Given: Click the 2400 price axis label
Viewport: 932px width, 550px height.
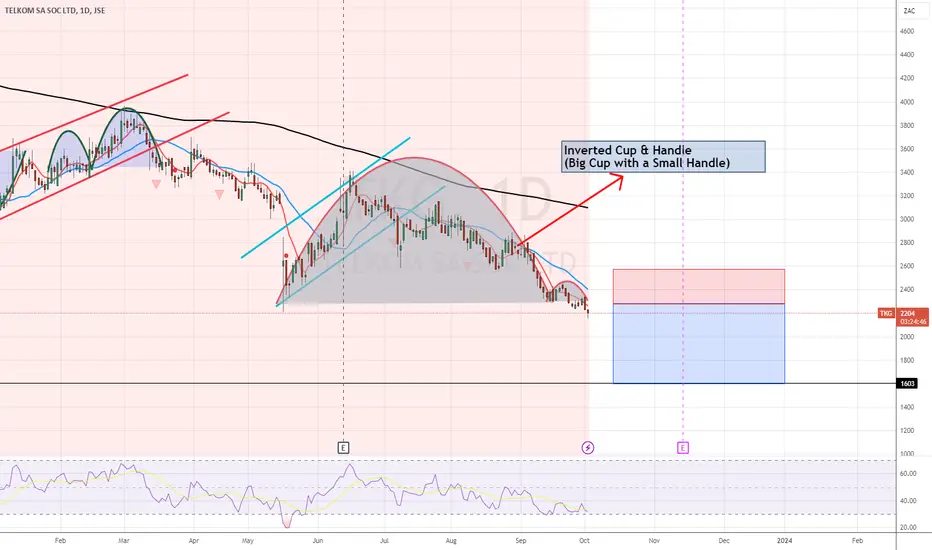Looking at the screenshot, I should pyautogui.click(x=907, y=290).
